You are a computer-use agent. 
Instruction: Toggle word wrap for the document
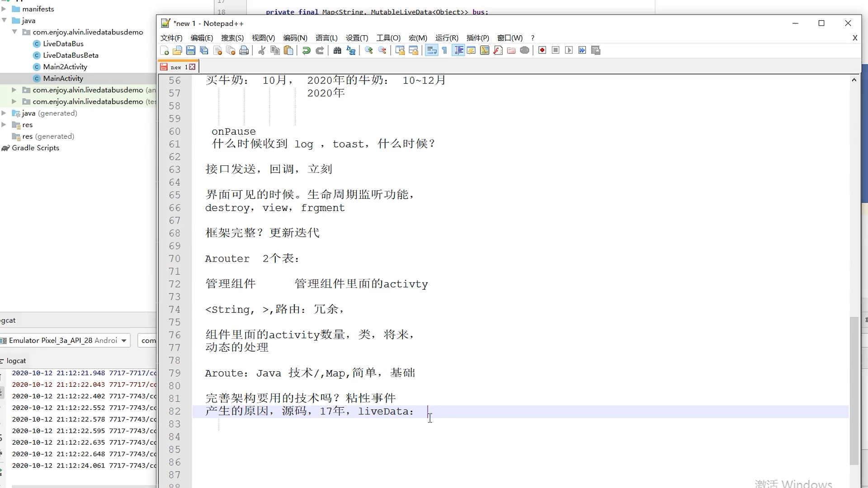431,50
